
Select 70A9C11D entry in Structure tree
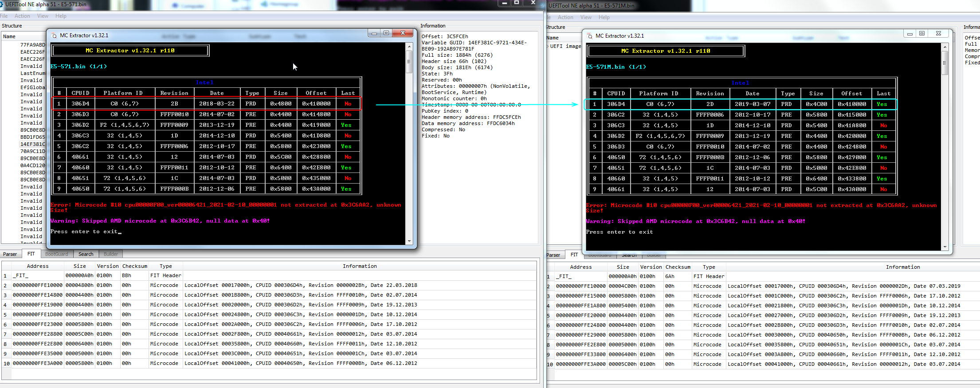(x=33, y=151)
